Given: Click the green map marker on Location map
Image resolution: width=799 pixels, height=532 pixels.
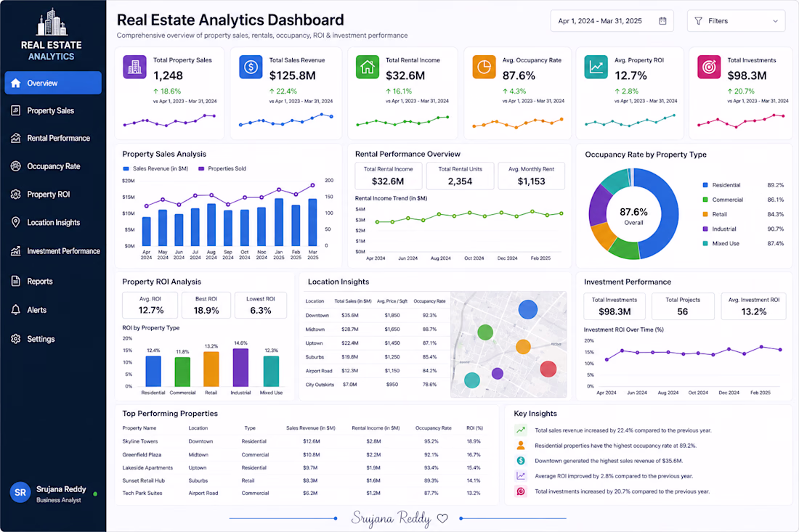Looking at the screenshot, I should coord(485,332).
